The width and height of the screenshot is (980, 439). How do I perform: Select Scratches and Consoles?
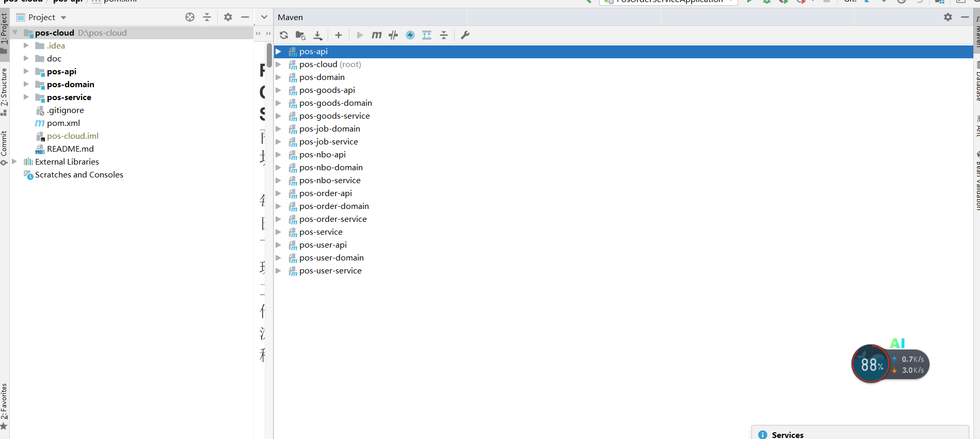click(79, 174)
